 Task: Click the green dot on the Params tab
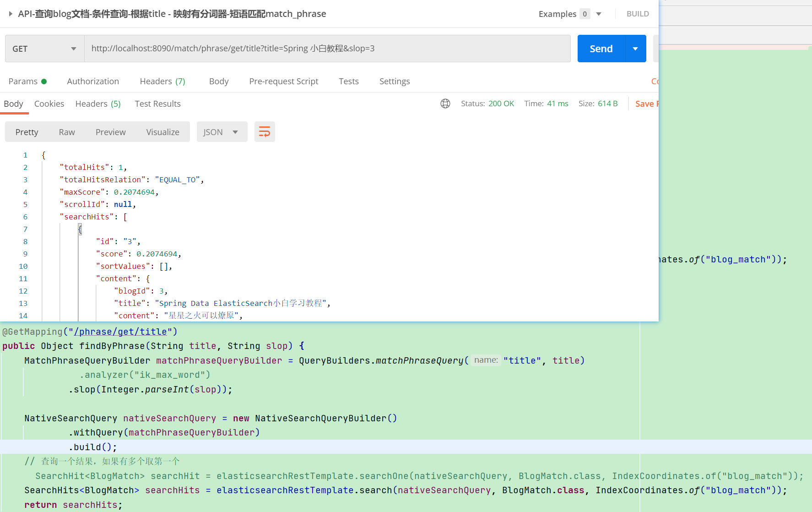pyautogui.click(x=44, y=81)
